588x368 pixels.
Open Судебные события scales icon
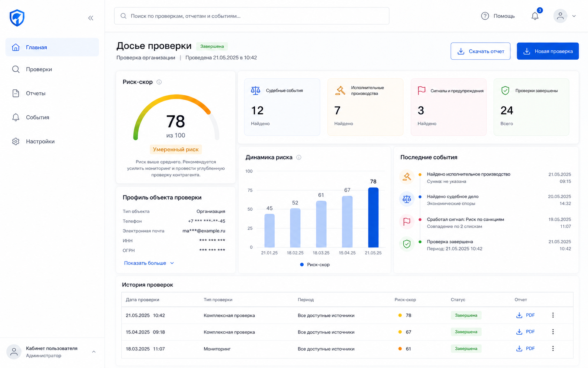(255, 91)
